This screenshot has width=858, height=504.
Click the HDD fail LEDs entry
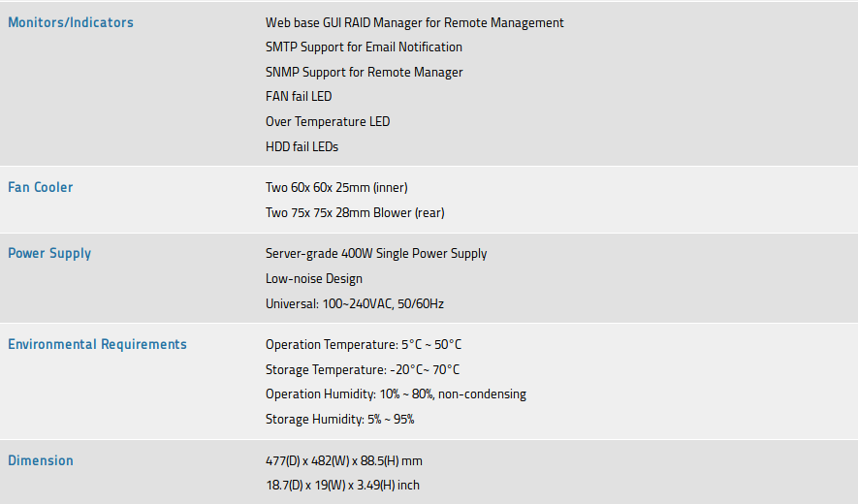(x=302, y=147)
